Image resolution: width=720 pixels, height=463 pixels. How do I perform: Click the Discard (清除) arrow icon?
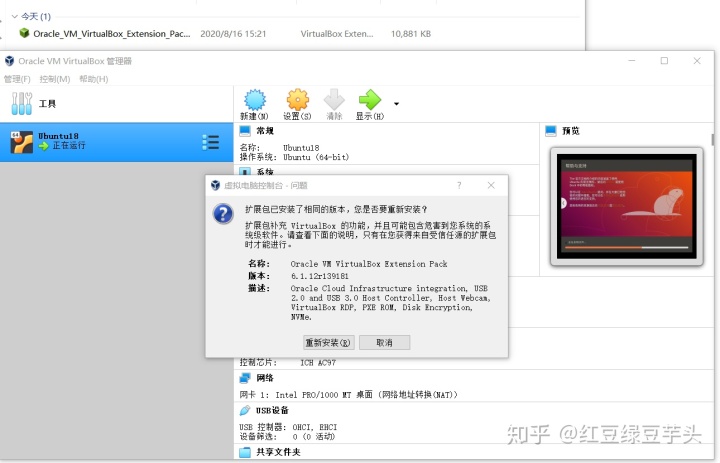click(334, 100)
